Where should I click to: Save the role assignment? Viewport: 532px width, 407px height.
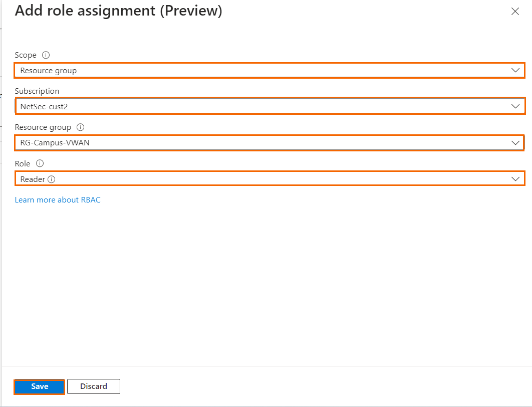pyautogui.click(x=40, y=386)
